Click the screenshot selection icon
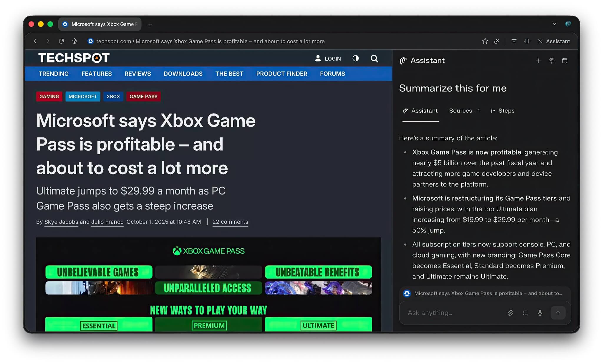The width and height of the screenshot is (603, 364). 525,313
